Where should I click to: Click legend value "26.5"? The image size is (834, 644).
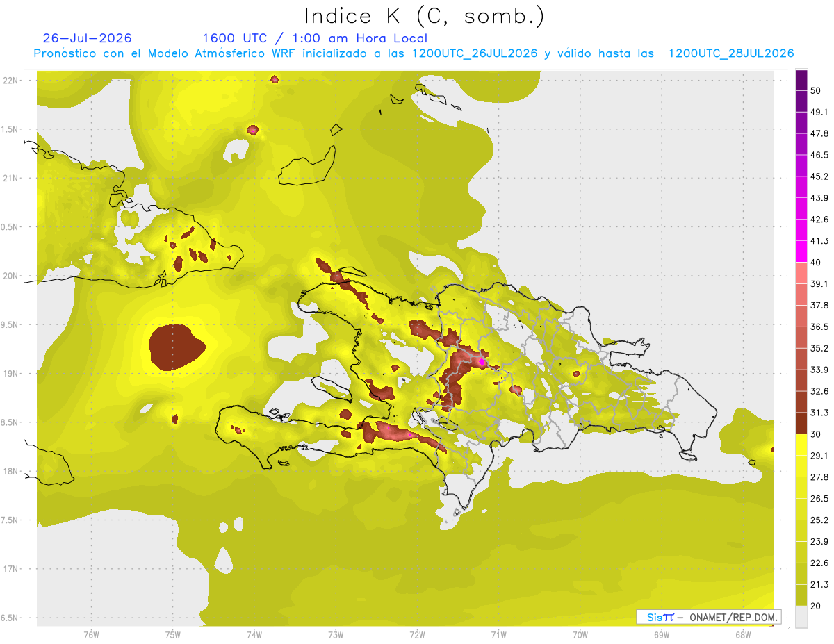click(819, 499)
